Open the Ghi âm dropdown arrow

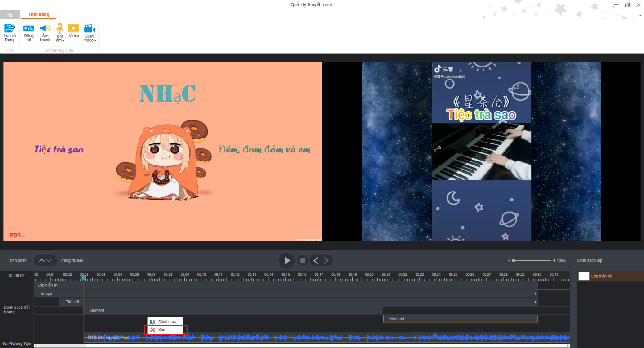[x=63, y=40]
